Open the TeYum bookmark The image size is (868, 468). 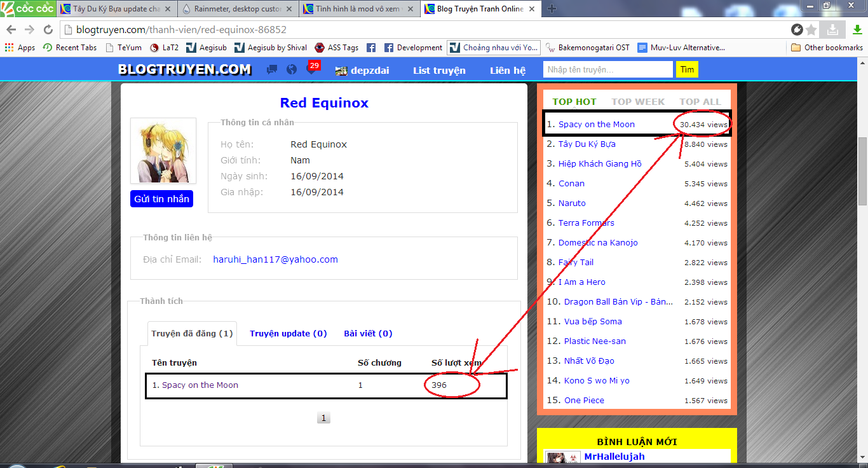124,48
